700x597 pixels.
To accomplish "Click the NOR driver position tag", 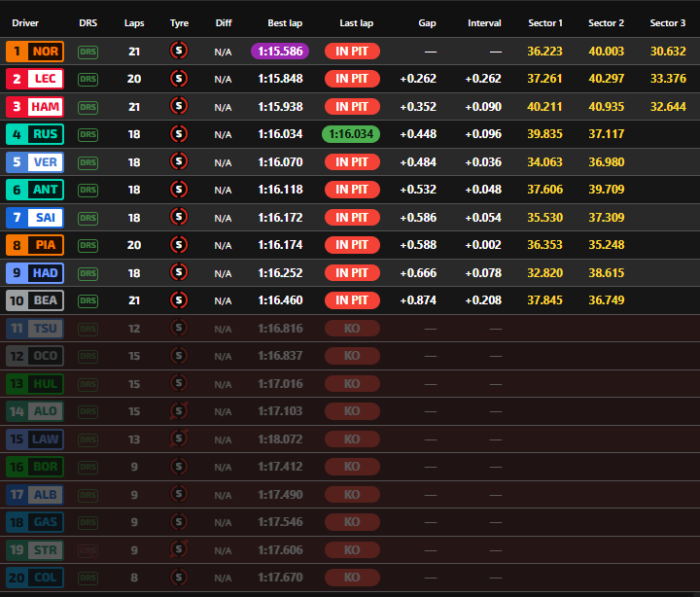I will point(35,52).
